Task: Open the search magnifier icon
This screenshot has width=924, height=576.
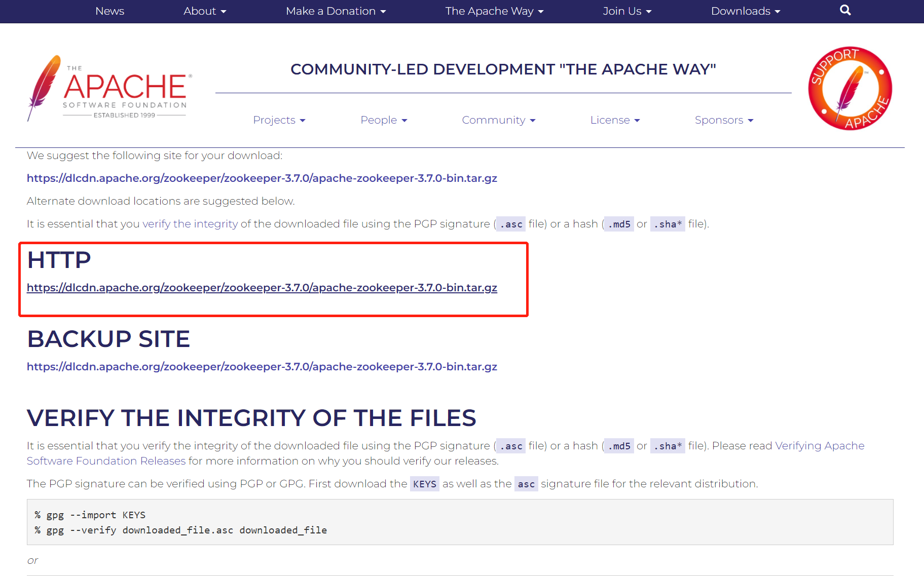Action: (x=845, y=10)
